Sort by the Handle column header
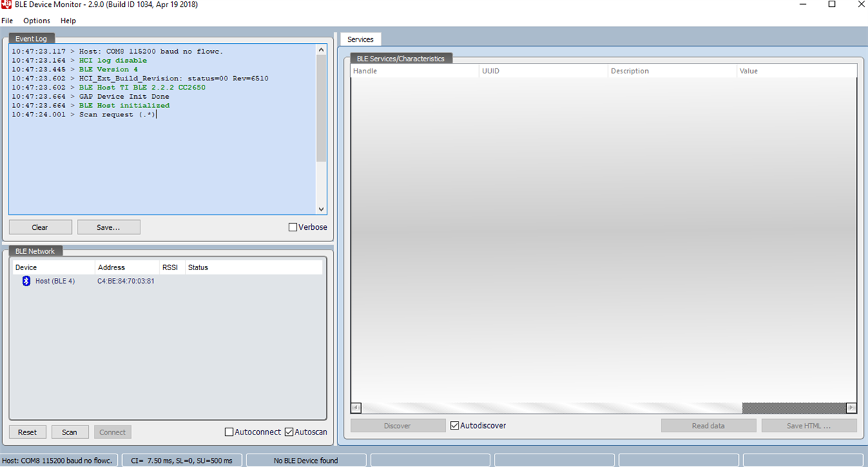The height and width of the screenshot is (467, 868). (415, 71)
